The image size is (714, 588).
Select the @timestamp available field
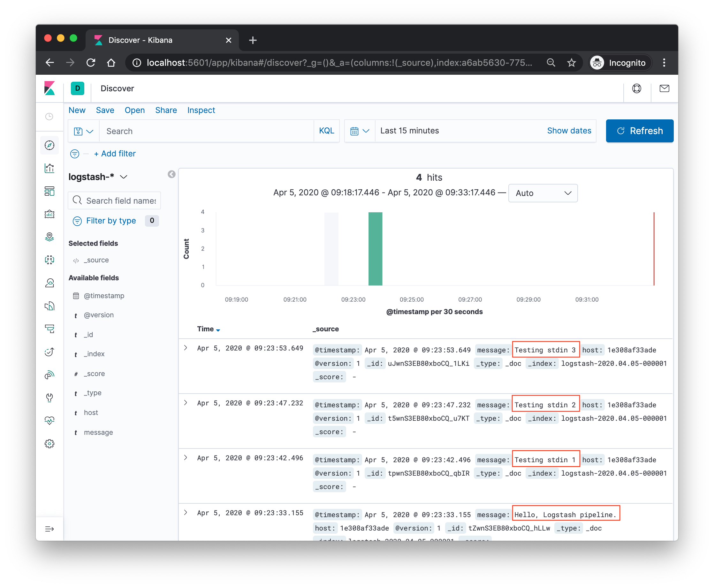(x=104, y=296)
